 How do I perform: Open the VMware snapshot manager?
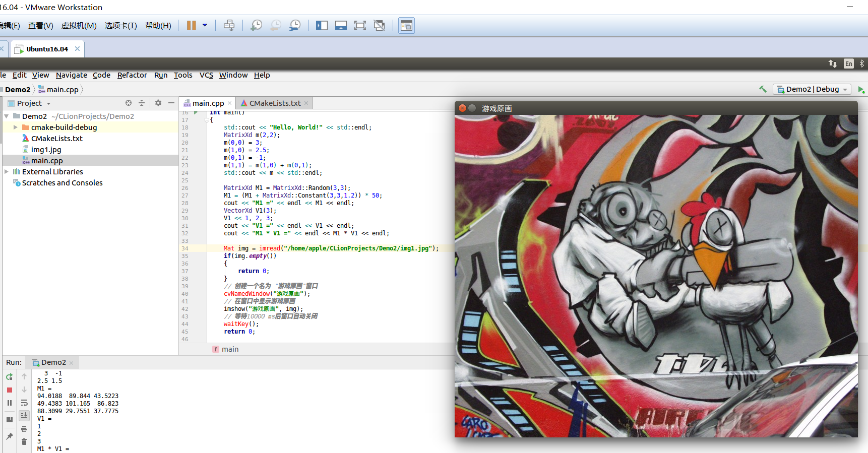[295, 25]
